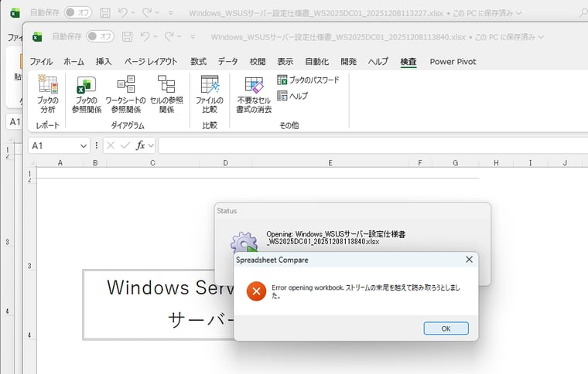
Task: Select column A header
Action: (x=60, y=163)
